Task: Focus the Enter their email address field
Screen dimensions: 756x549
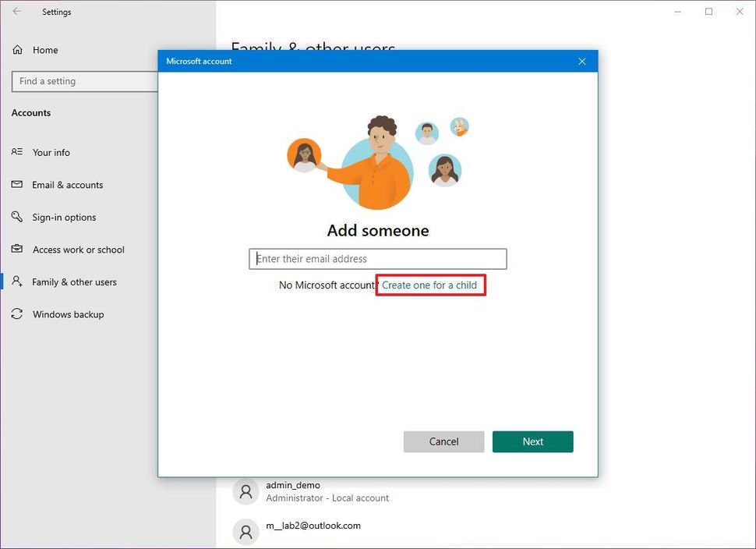Action: (378, 259)
